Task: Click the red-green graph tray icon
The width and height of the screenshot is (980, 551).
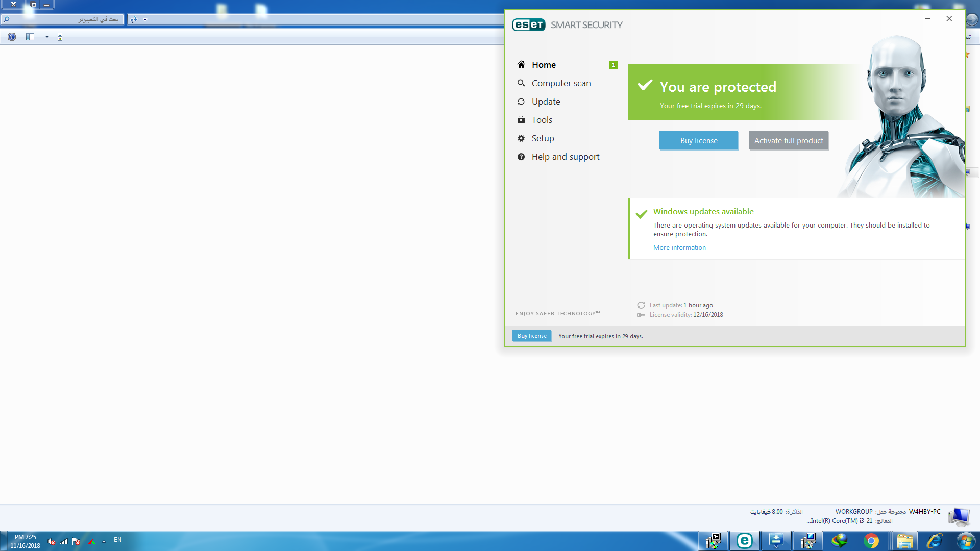Action: (91, 541)
